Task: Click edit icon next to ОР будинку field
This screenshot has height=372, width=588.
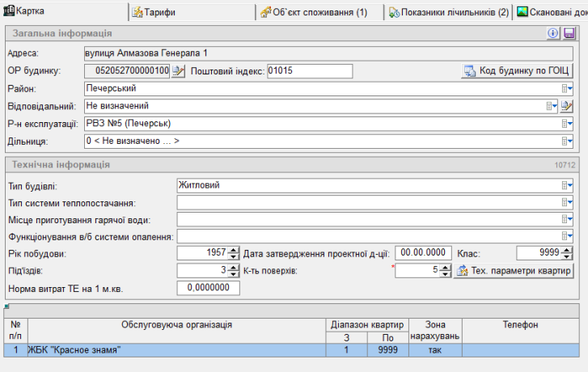Action: 179,71
